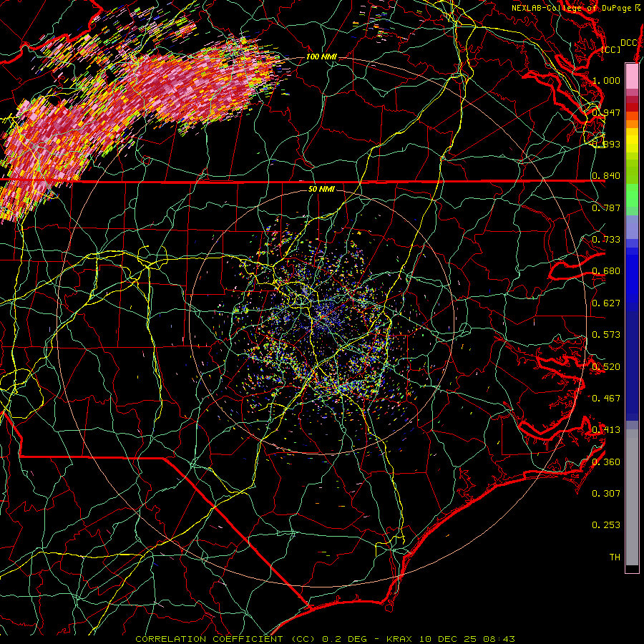Click the 0.360 value on color scale
This screenshot has height=644, width=644.
click(606, 462)
